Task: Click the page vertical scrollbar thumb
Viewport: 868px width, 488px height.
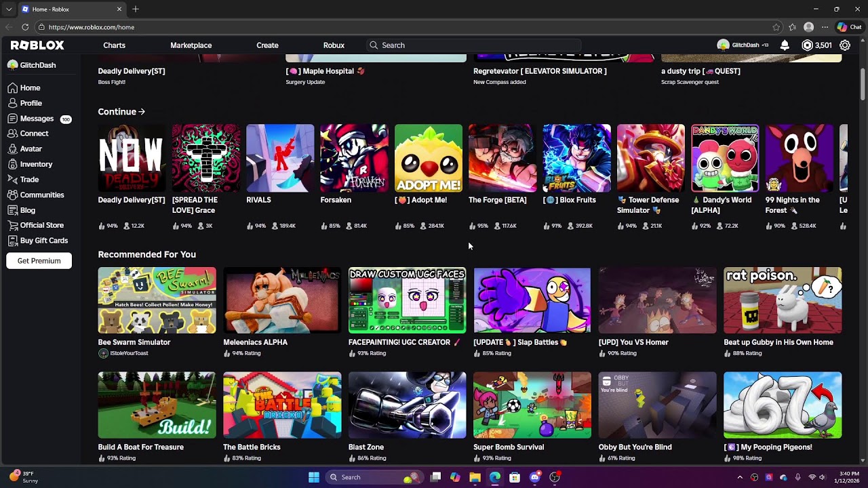Action: [863, 85]
